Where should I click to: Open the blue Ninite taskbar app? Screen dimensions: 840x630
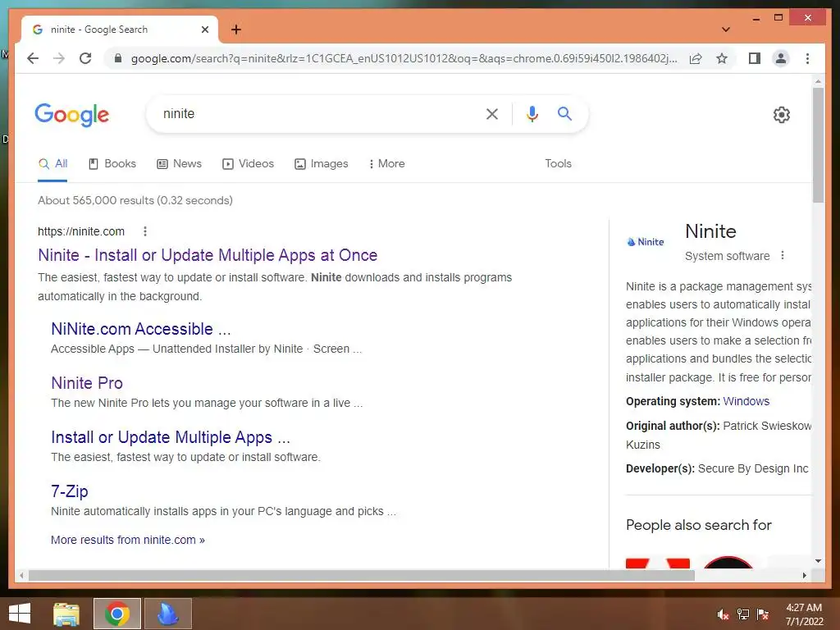(167, 614)
